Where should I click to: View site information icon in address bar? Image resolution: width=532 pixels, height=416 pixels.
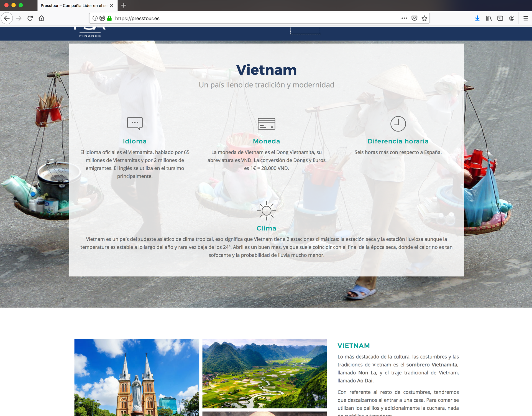click(x=95, y=18)
